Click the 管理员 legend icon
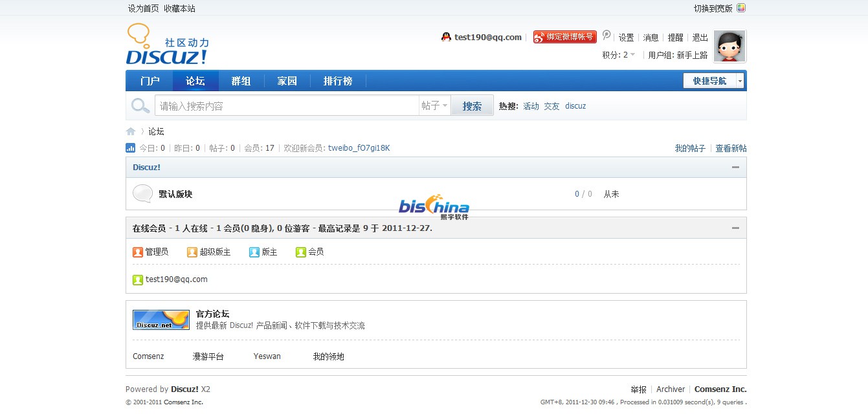The image size is (868, 414). click(137, 252)
